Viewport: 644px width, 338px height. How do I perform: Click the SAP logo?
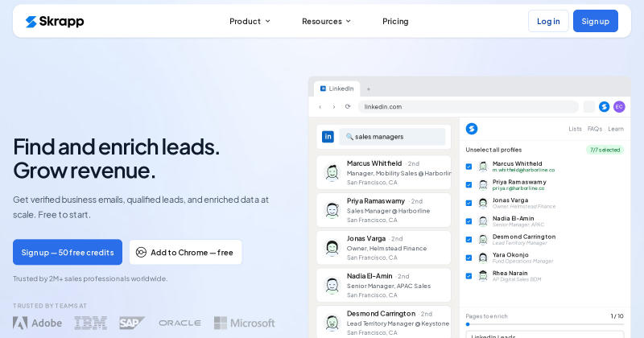click(132, 324)
